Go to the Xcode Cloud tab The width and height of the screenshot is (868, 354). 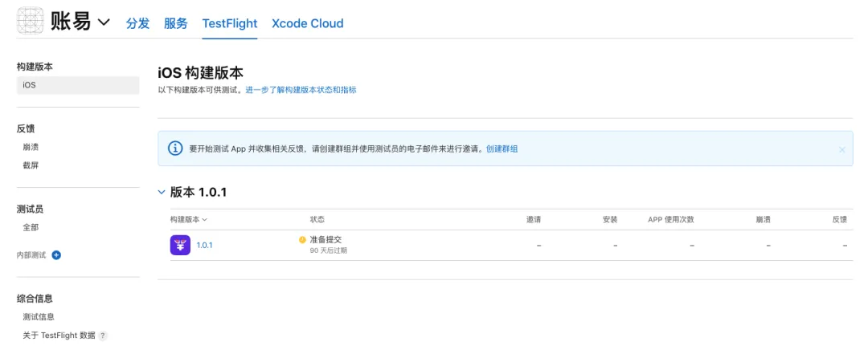(307, 23)
